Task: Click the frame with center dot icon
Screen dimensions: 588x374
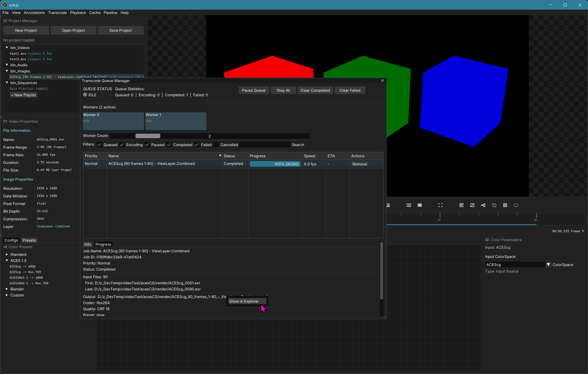Action: click(409, 205)
